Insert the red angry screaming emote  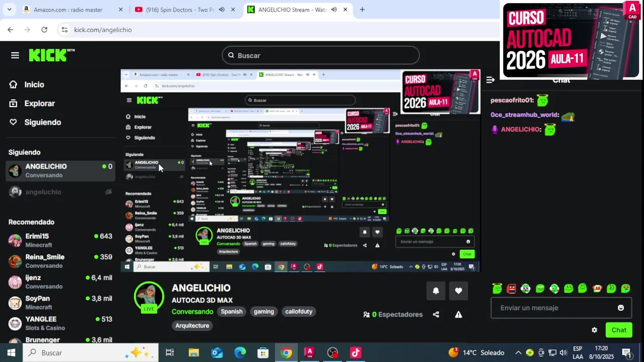click(x=511, y=288)
